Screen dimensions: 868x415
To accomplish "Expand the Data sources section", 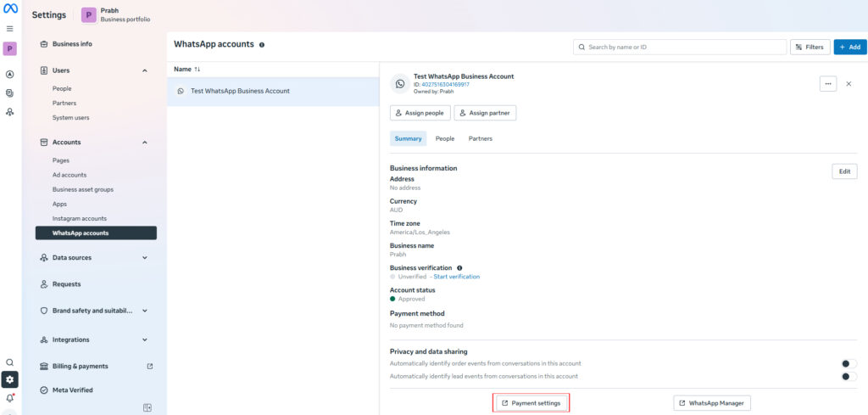I will [x=145, y=258].
